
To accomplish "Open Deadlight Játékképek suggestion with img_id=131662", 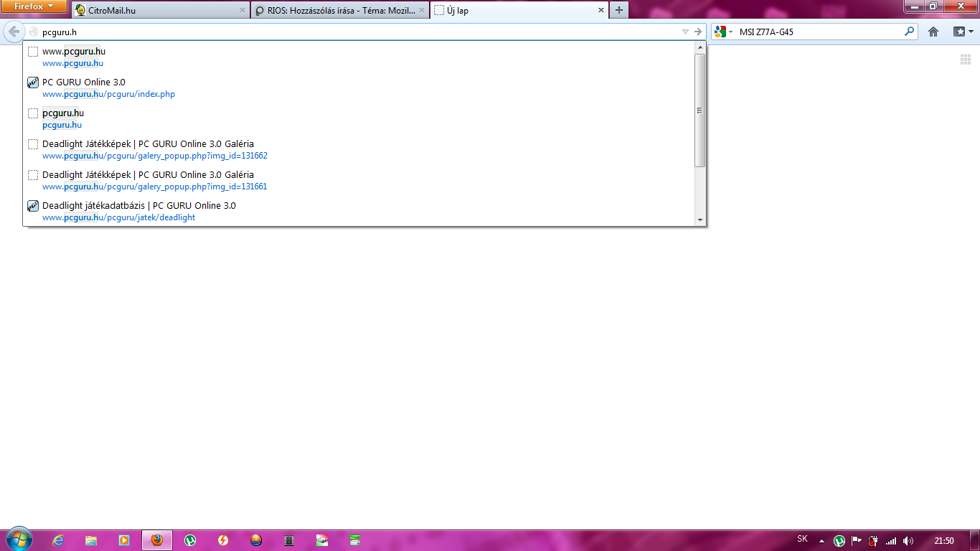I will [359, 150].
